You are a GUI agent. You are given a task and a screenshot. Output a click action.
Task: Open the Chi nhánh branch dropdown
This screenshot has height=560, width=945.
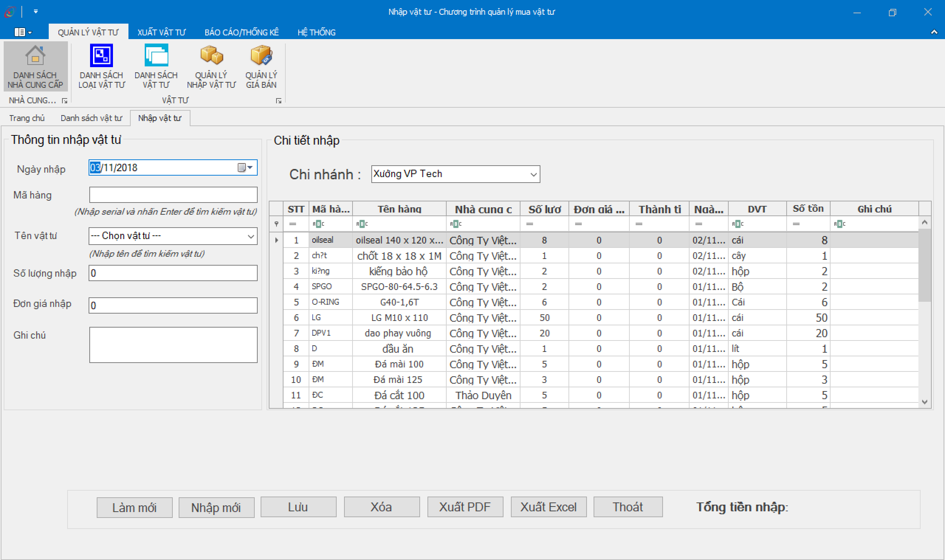(x=533, y=174)
